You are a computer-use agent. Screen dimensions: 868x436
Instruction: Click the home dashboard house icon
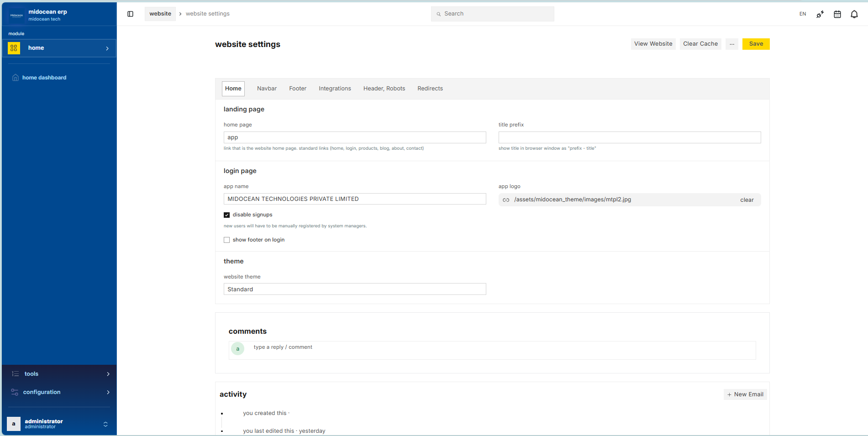coord(16,78)
